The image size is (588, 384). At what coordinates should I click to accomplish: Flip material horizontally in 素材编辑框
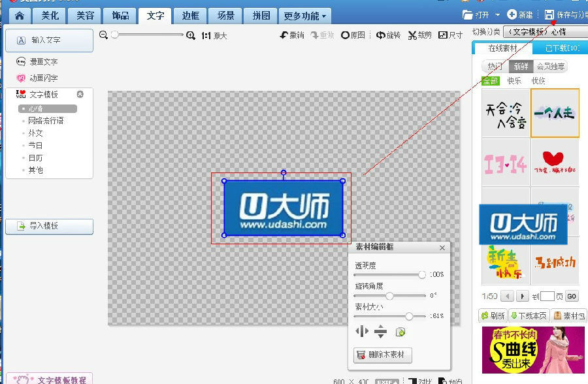(x=362, y=332)
